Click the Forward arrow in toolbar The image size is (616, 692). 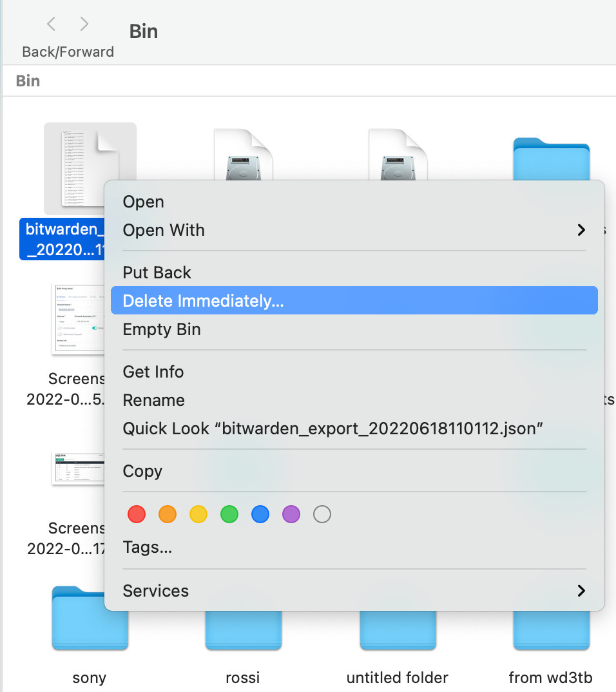[x=84, y=25]
